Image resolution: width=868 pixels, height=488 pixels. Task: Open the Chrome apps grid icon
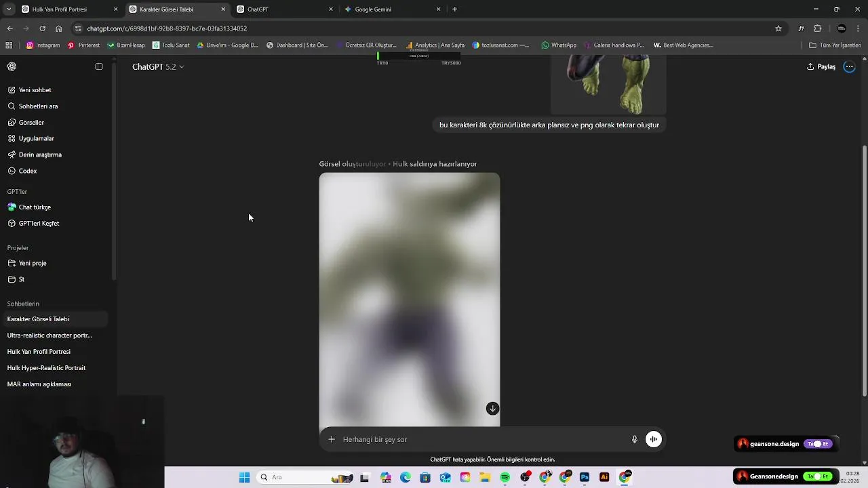9,45
